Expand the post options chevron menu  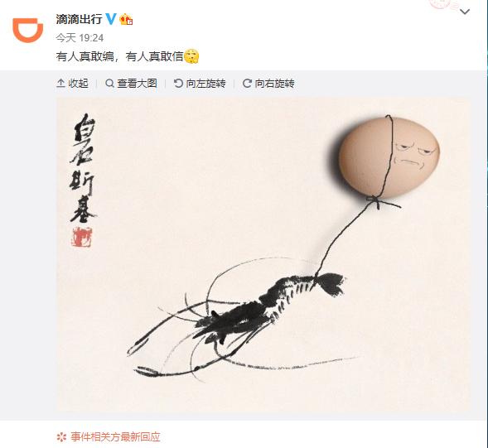(x=465, y=12)
